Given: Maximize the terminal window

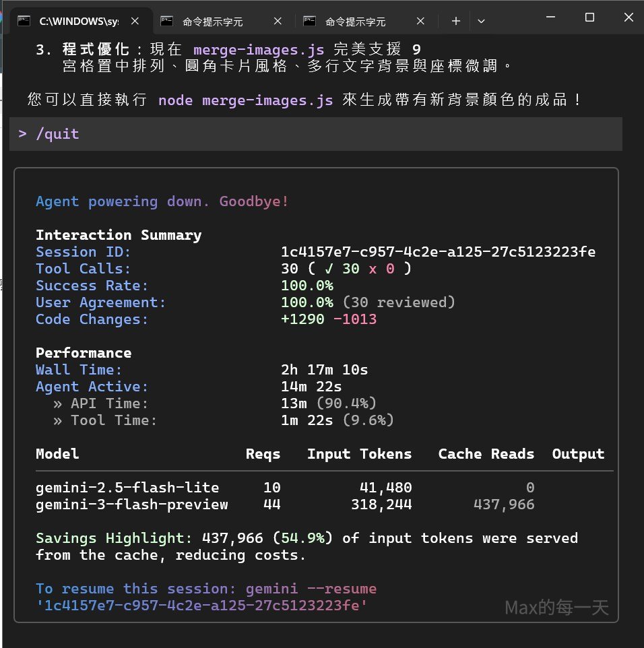Looking at the screenshot, I should (x=589, y=18).
